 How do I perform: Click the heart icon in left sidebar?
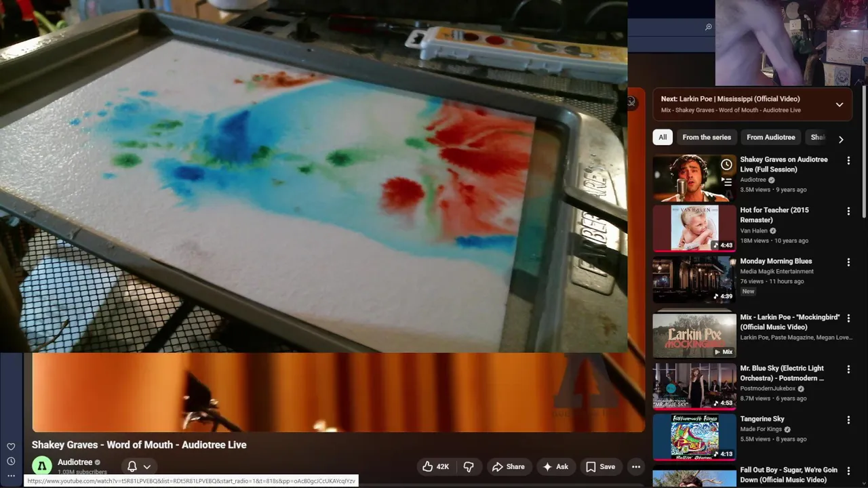(11, 447)
